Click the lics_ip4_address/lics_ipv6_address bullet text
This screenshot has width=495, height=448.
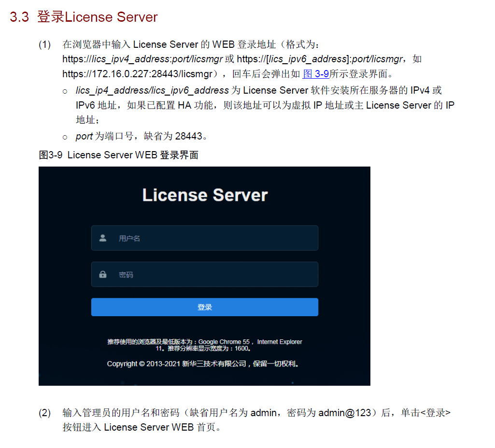click(x=265, y=105)
